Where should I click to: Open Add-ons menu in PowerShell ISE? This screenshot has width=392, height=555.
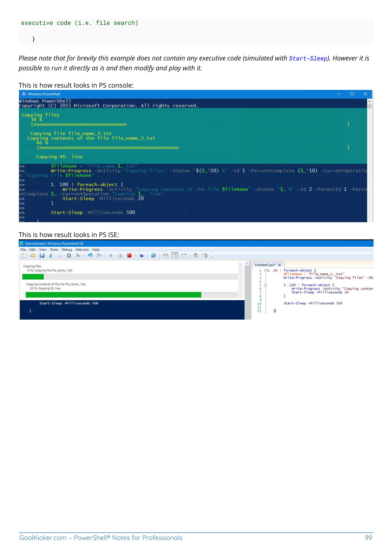pyautogui.click(x=82, y=249)
